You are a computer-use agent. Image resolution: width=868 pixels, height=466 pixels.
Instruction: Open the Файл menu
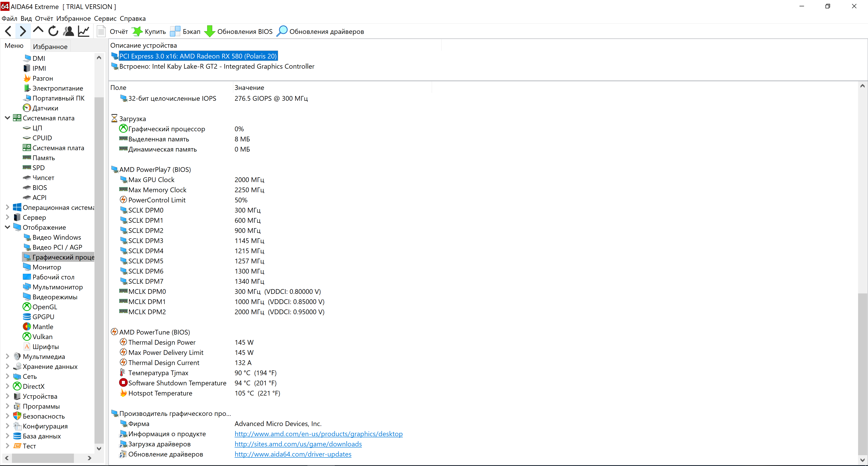coord(9,19)
